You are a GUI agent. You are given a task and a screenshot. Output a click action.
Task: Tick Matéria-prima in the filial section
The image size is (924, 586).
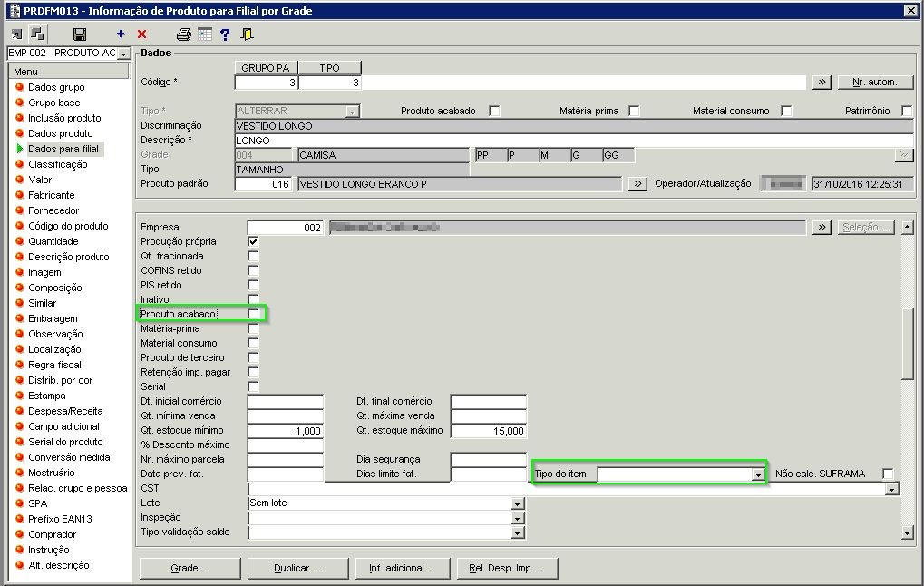click(253, 328)
